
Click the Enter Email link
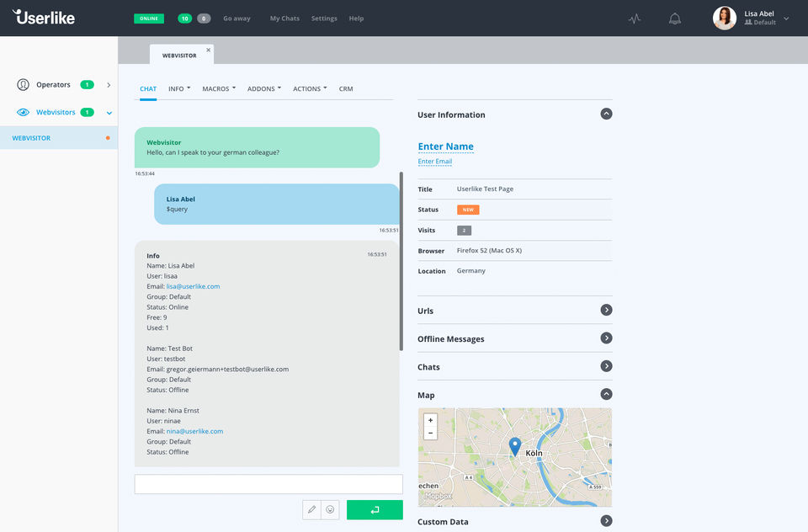[x=435, y=162]
